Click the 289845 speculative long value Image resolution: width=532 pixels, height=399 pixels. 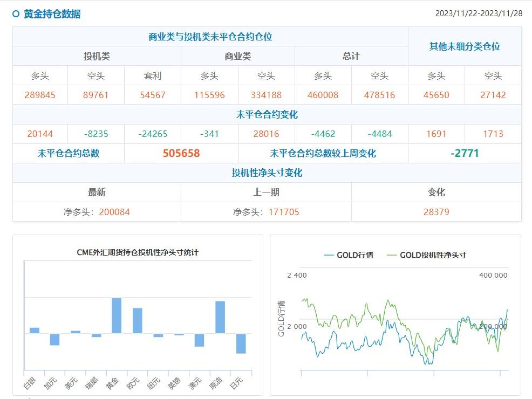coord(39,95)
